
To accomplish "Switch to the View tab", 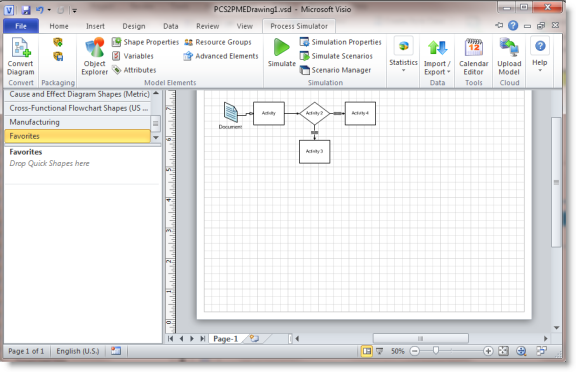I will click(245, 26).
